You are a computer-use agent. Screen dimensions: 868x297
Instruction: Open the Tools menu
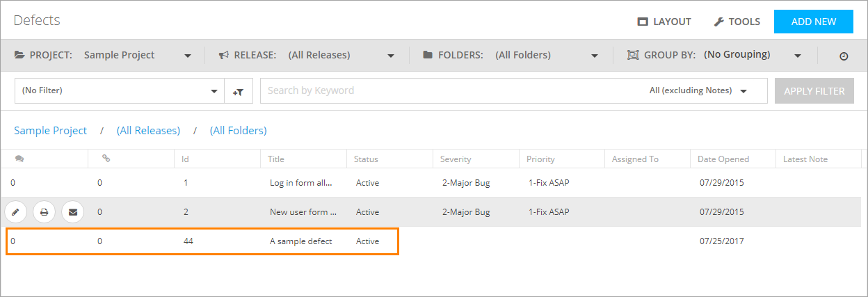pyautogui.click(x=737, y=22)
